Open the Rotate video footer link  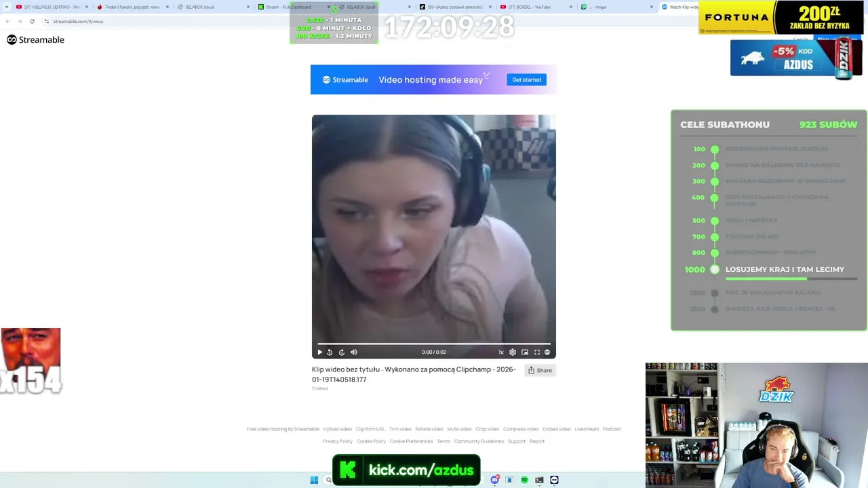(429, 429)
